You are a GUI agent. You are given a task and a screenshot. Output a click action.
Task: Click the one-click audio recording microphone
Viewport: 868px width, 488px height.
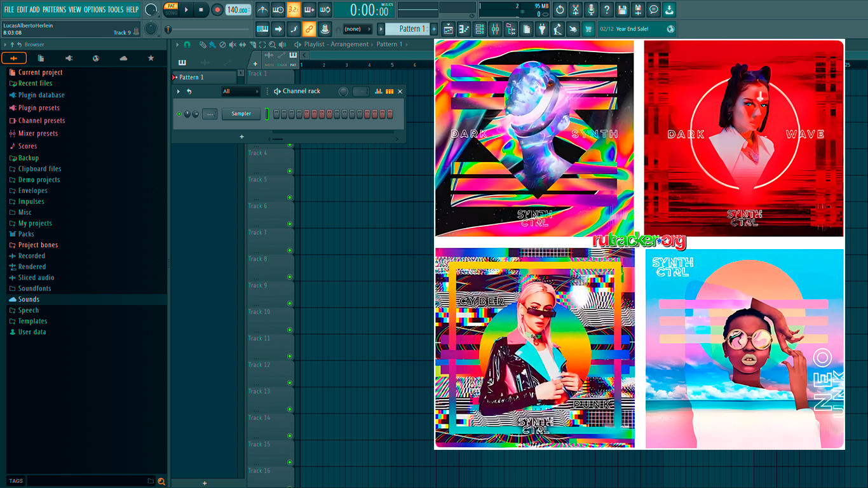[x=591, y=10]
